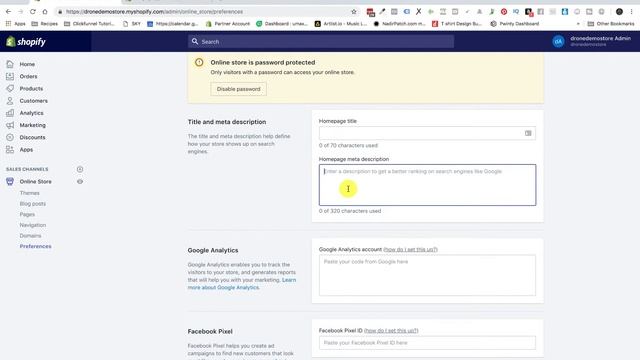
Task: Open the Printy Dashboard bookmark
Action: point(515,24)
